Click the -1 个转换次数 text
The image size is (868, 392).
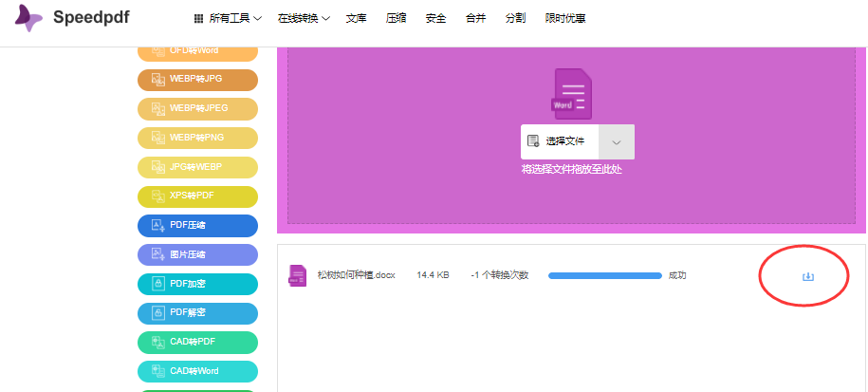500,275
